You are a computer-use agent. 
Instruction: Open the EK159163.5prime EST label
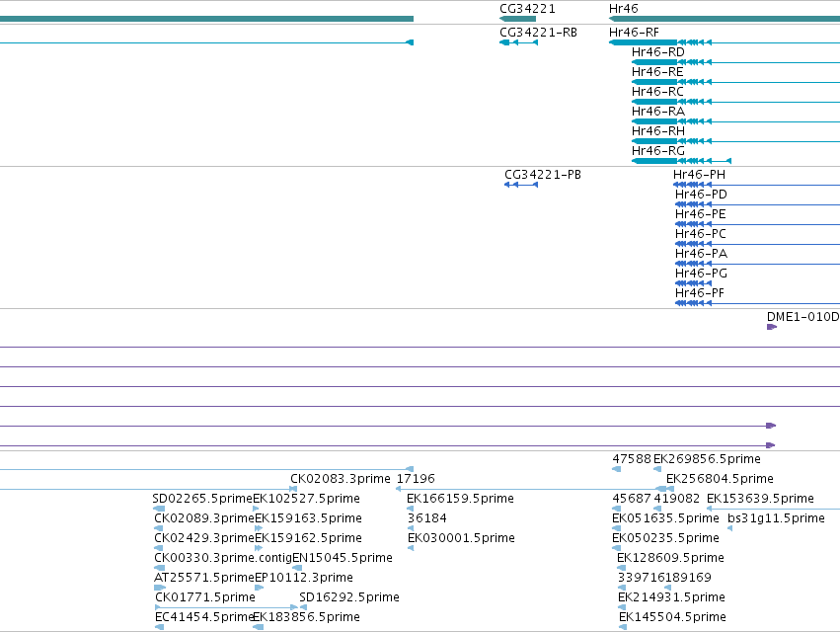click(309, 518)
